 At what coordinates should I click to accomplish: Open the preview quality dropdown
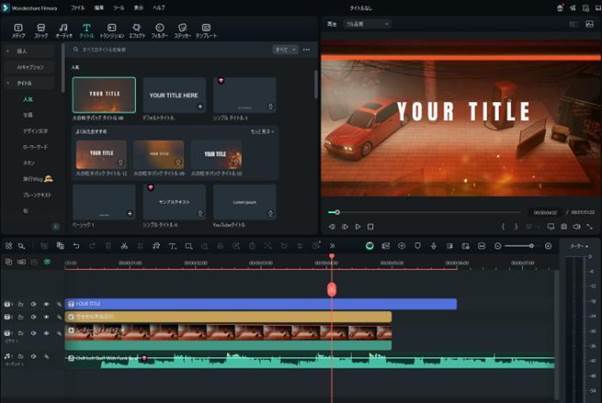point(367,23)
